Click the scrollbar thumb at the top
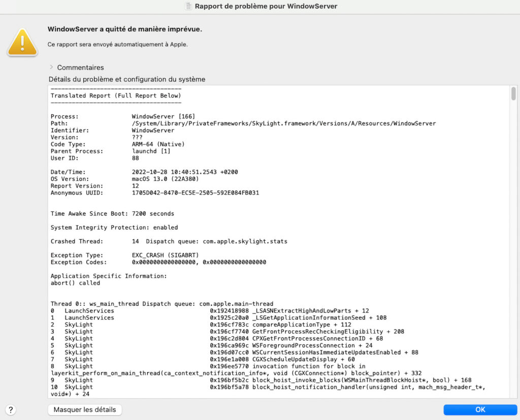The image size is (520, 420). (x=513, y=94)
